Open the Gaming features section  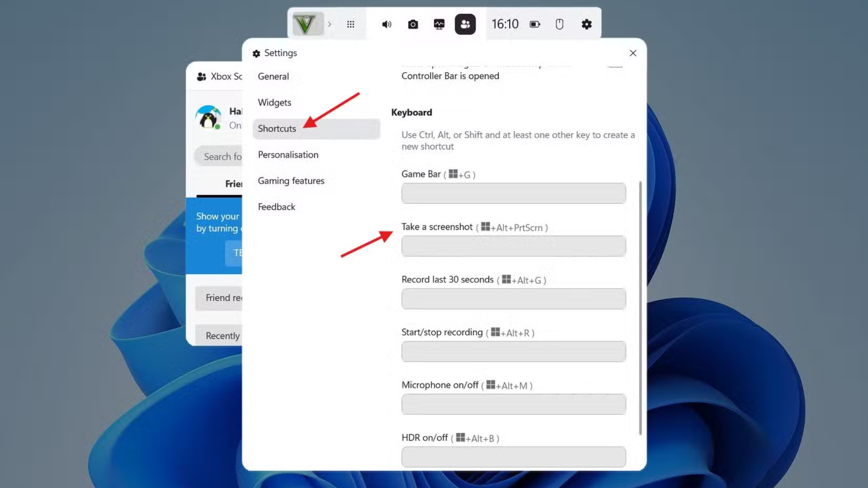click(291, 181)
